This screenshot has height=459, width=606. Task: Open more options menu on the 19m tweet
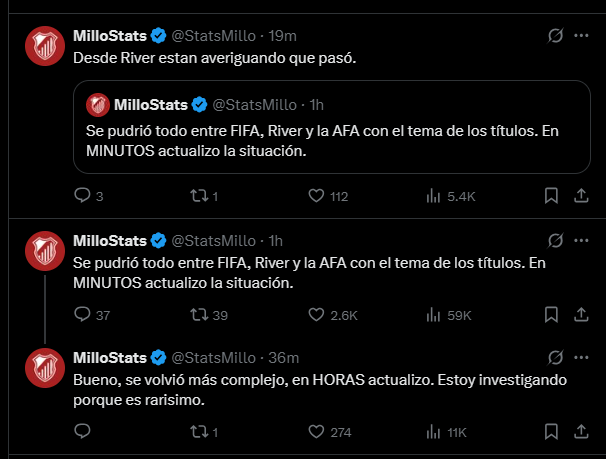coord(581,36)
